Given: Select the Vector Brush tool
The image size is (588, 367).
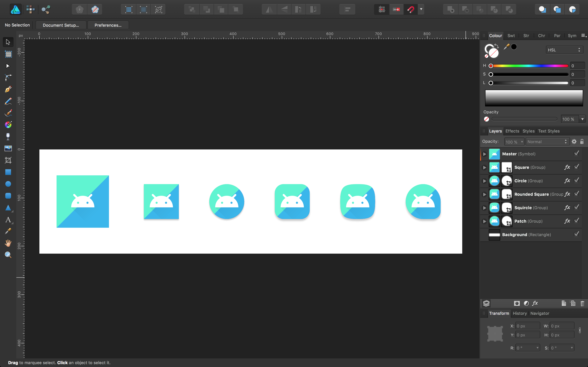Looking at the screenshot, I should coord(8,113).
